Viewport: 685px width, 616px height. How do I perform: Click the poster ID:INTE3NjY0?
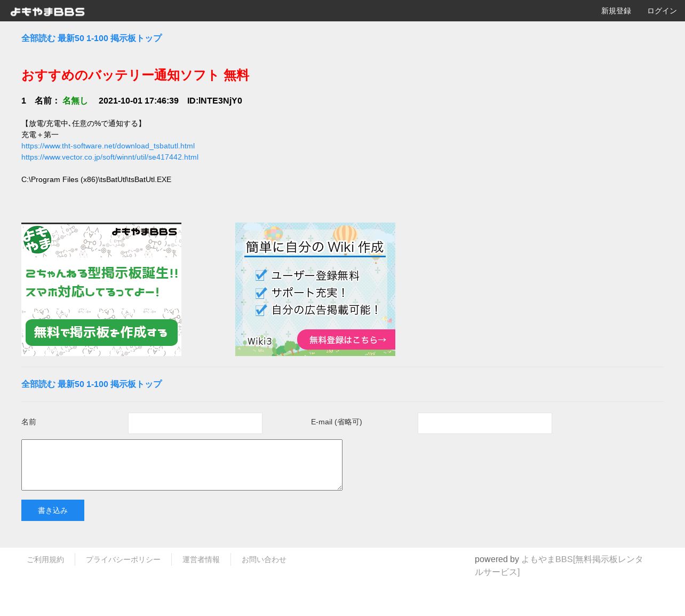click(214, 101)
